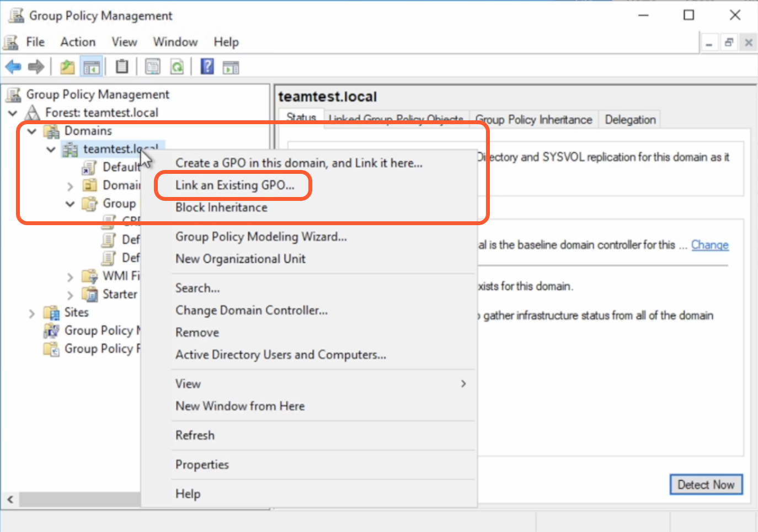The height and width of the screenshot is (532, 758).
Task: Toggle Show/Hide Console Tree toolbar icon
Action: click(x=92, y=67)
